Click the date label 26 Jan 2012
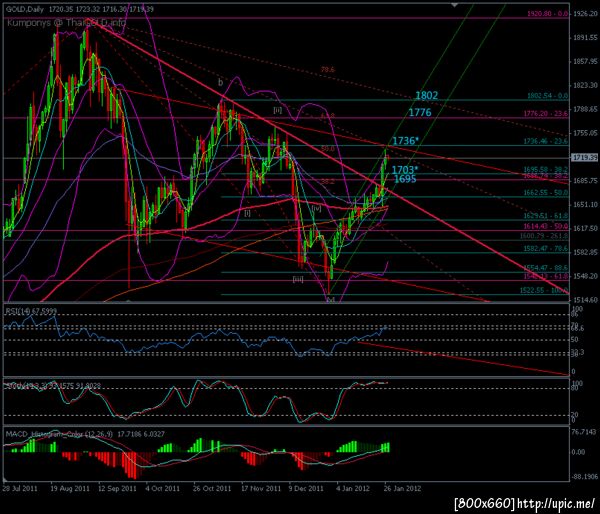This screenshot has height=514, width=600. pos(402,489)
